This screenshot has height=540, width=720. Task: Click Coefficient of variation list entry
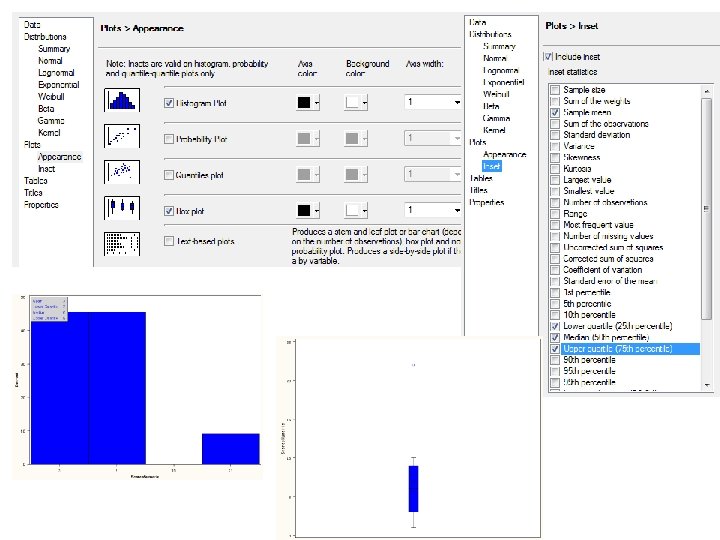click(603, 270)
